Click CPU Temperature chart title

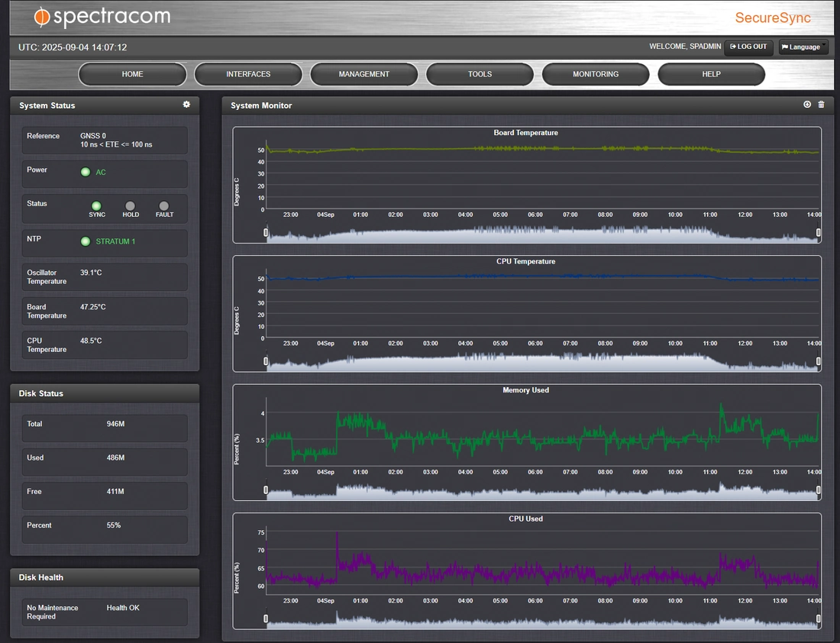(x=525, y=261)
